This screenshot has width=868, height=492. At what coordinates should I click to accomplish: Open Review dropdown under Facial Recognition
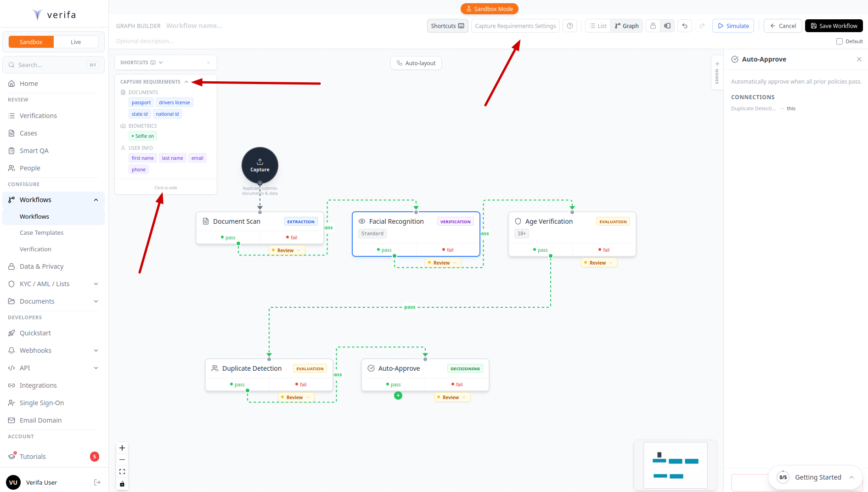443,263
